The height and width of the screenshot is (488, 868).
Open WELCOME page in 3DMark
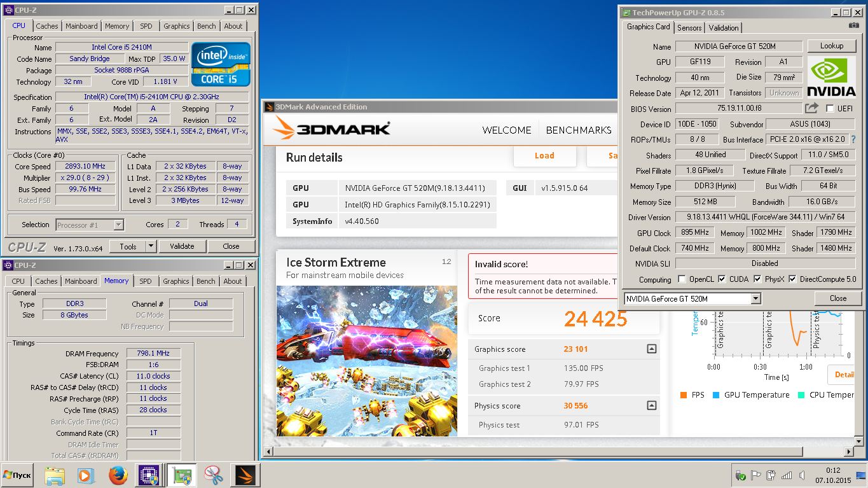[507, 130]
